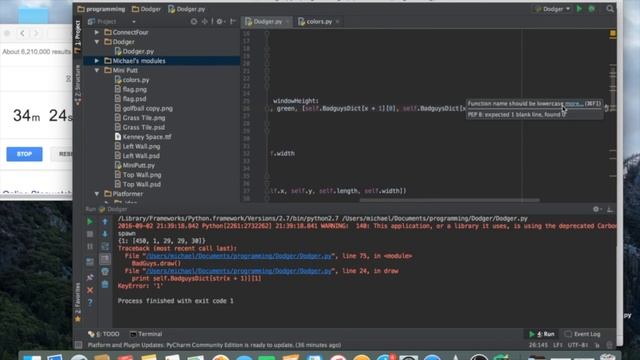Open the 6: TODO tool window
This screenshot has height=360, width=640.
[104, 334]
